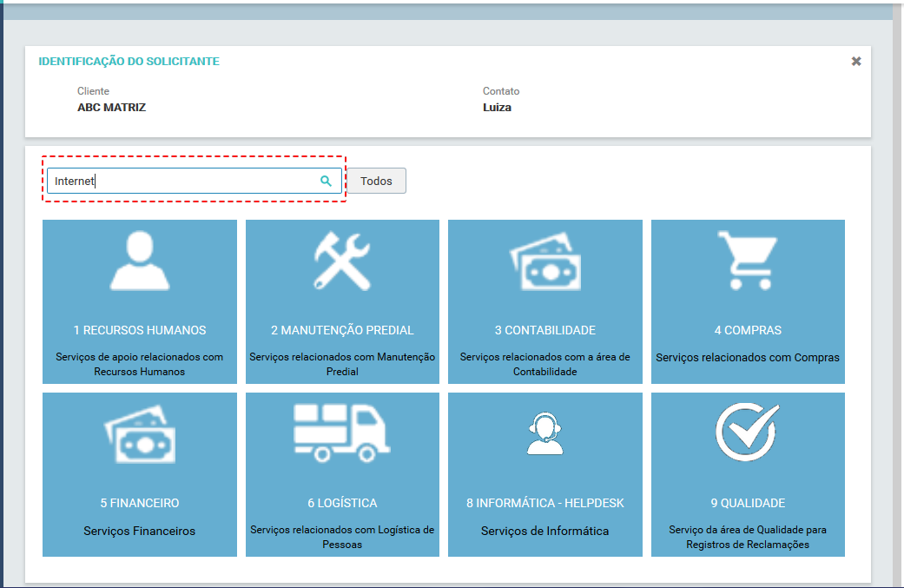This screenshot has width=904, height=588.
Task: Click the Serviços Financeiros description
Action: point(140,531)
